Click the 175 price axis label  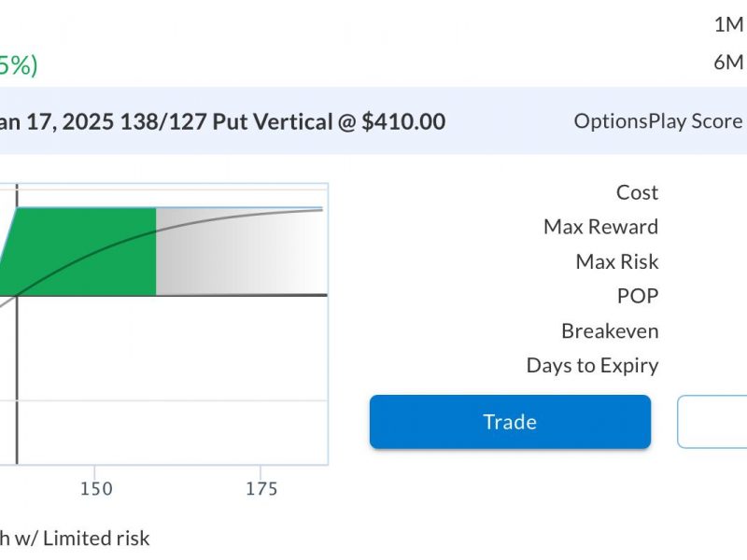[x=261, y=488]
